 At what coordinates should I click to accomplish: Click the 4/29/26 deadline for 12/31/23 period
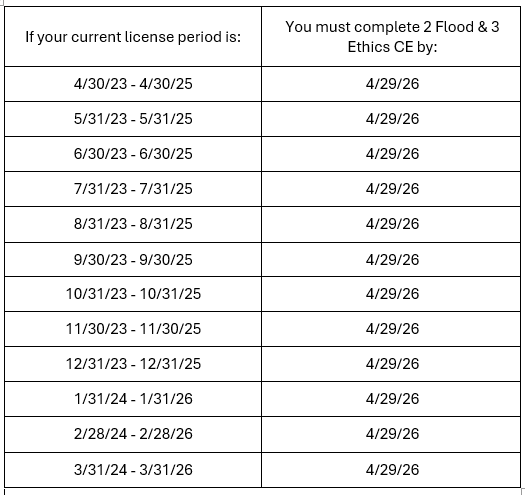(392, 364)
